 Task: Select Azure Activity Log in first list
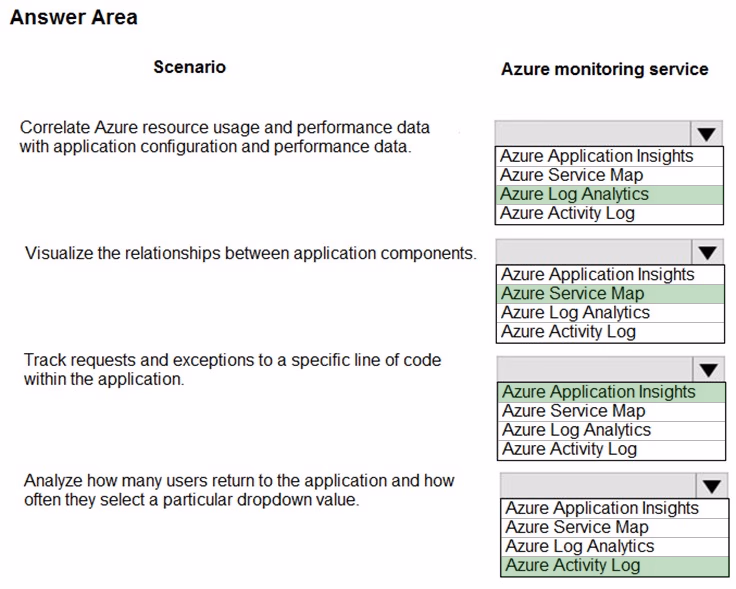(x=609, y=214)
